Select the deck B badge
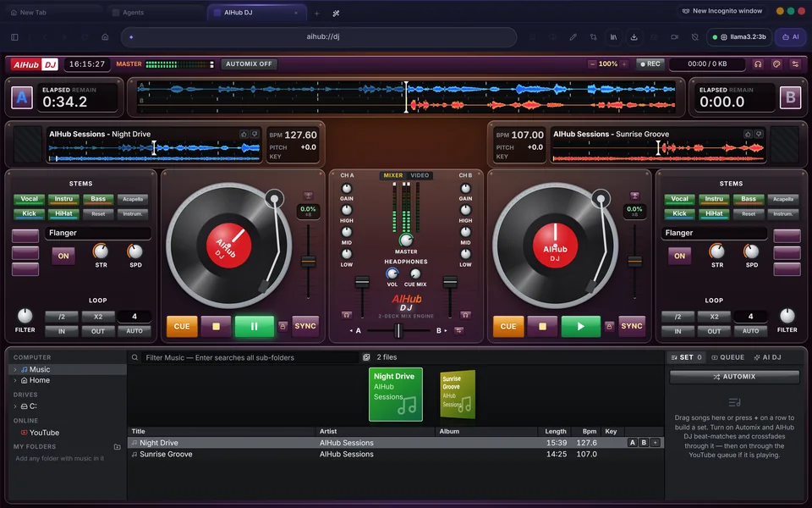812x508 pixels. coord(790,97)
